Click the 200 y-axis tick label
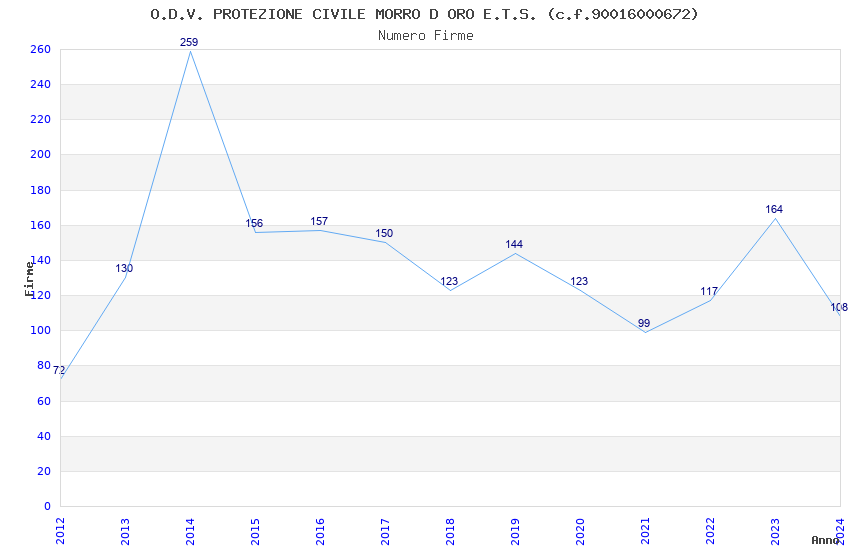This screenshot has width=850, height=550. 41,154
